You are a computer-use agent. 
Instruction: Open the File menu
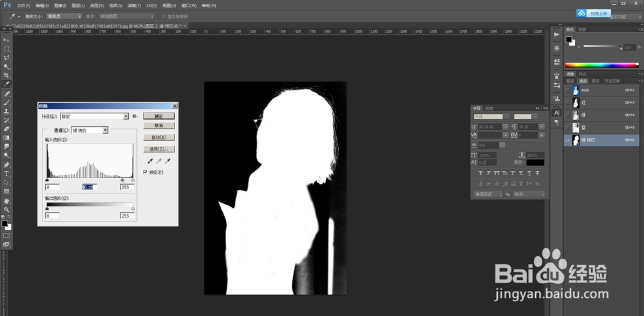(23, 6)
